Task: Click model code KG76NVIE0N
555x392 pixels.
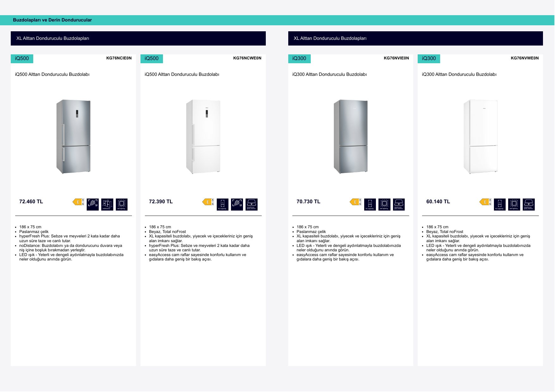Action: coord(396,58)
